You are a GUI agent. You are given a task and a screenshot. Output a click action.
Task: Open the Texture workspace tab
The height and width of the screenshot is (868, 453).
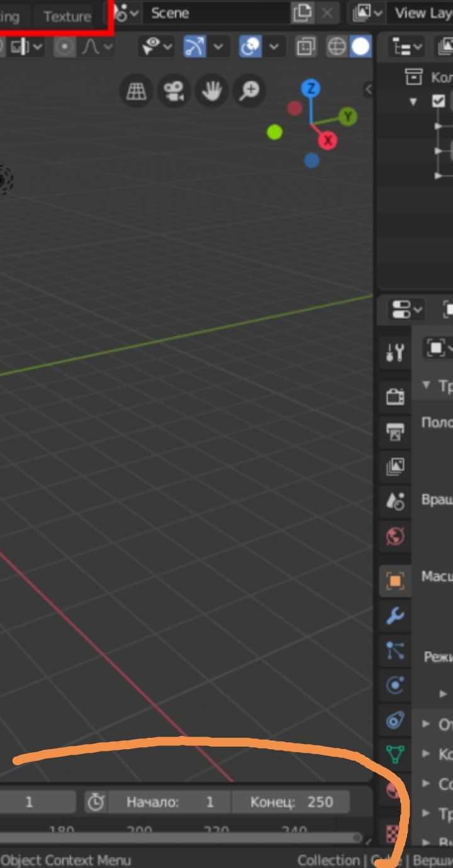(x=67, y=16)
